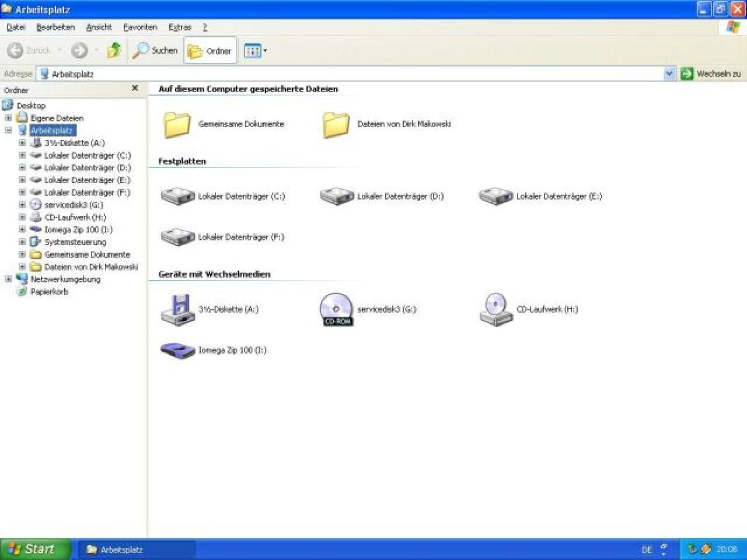Select Gemeinsame Dokumente in the folder tree
The height and width of the screenshot is (560, 747).
coord(88,254)
